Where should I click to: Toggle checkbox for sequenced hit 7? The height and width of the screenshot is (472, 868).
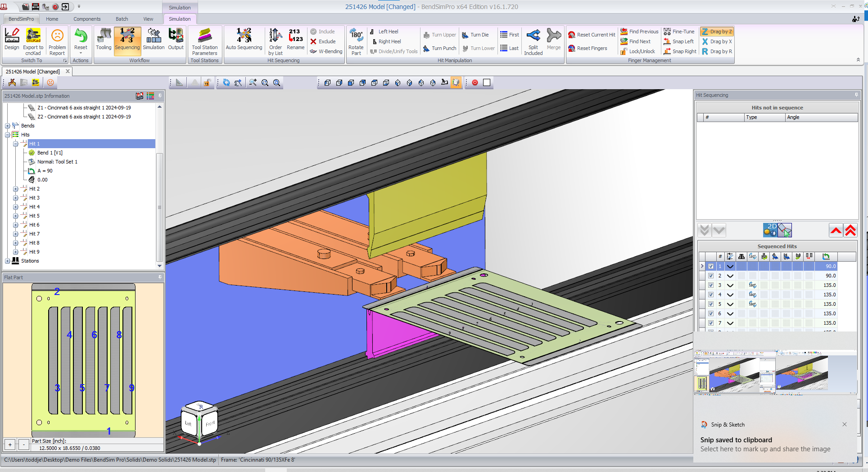click(x=711, y=323)
